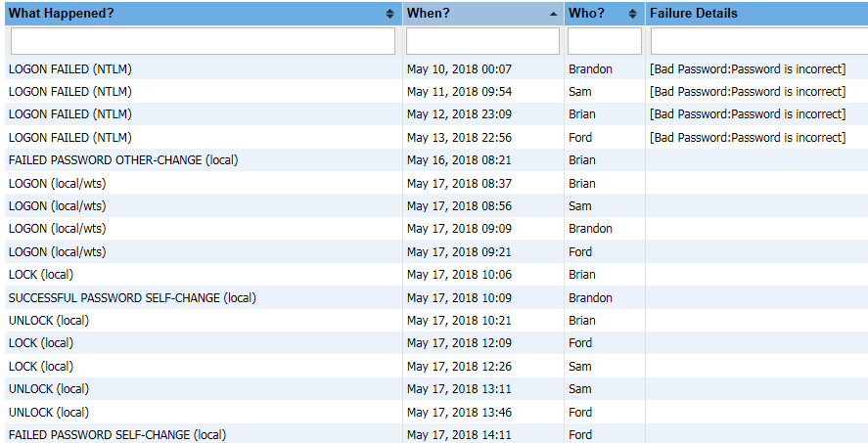Select the May 17, 2018 12:26 date cell
The height and width of the screenshot is (443, 868).
(x=460, y=367)
